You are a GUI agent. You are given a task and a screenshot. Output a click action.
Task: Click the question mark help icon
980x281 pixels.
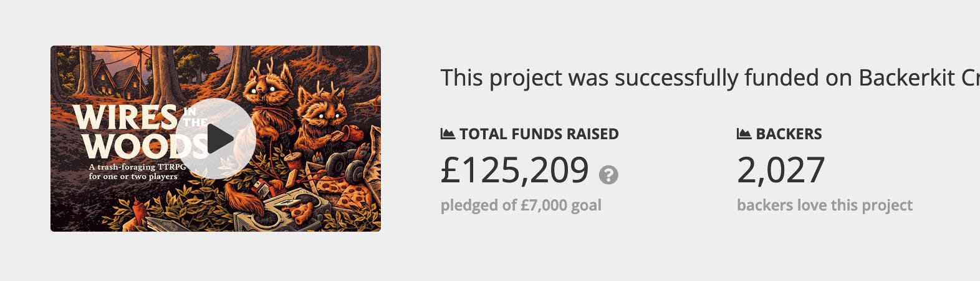(608, 175)
